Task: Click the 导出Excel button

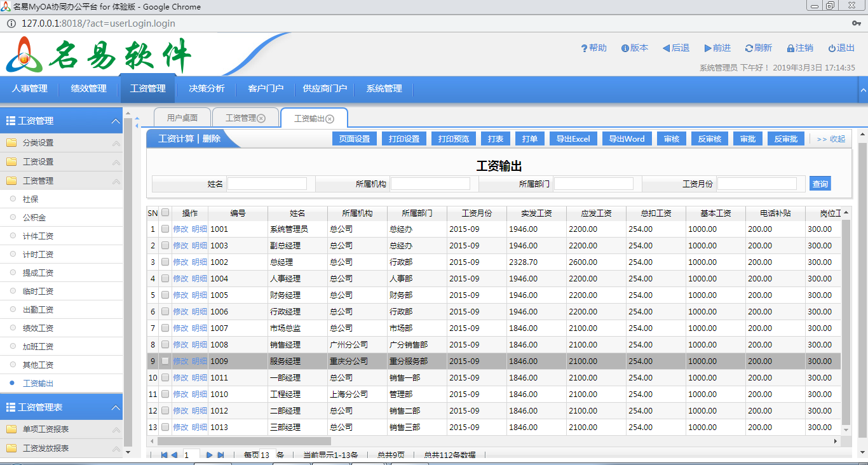Action: [573, 138]
